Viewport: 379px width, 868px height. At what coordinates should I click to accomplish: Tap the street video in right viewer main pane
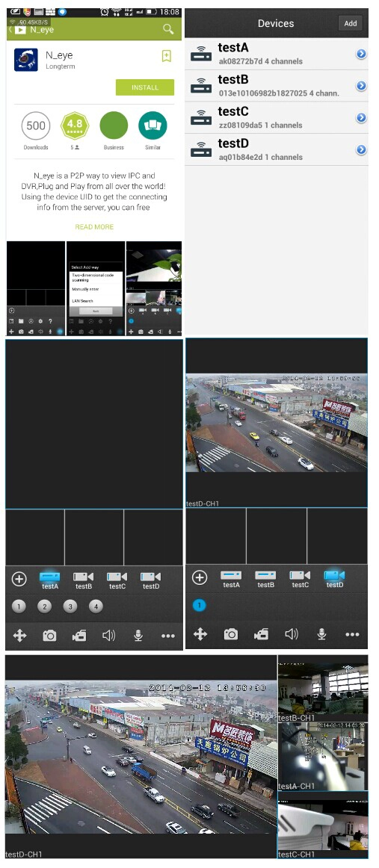277,422
